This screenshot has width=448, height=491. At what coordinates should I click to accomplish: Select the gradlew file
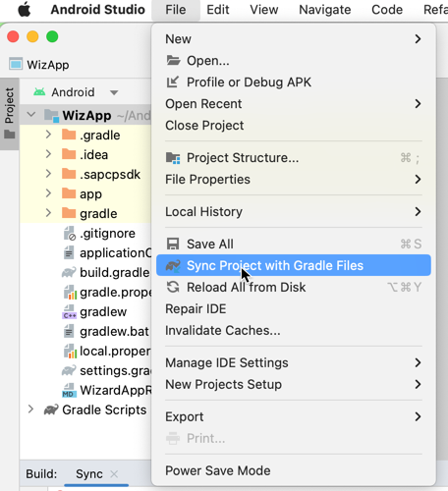[103, 312]
